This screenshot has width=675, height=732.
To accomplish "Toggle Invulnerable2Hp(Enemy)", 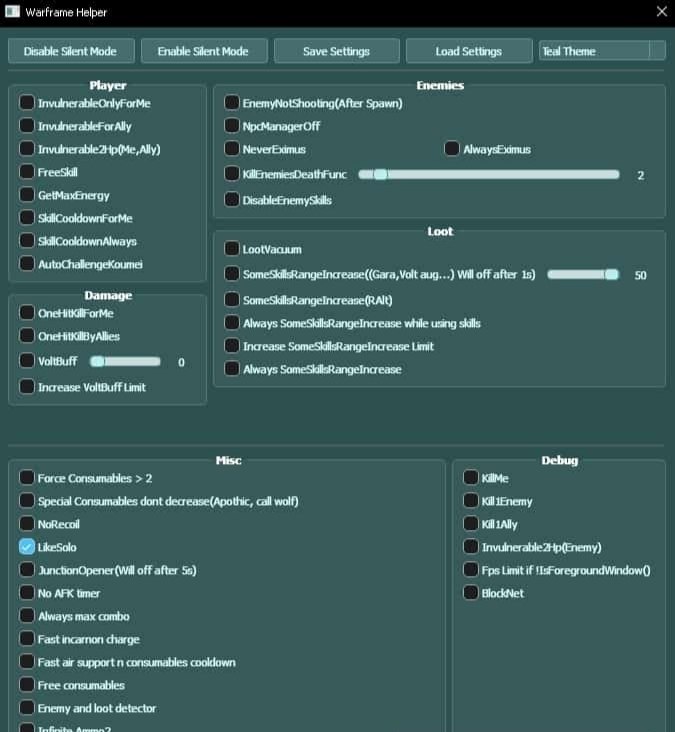I will (x=471, y=547).
